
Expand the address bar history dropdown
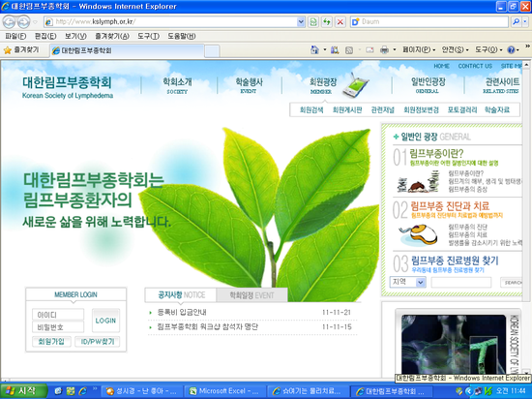301,22
